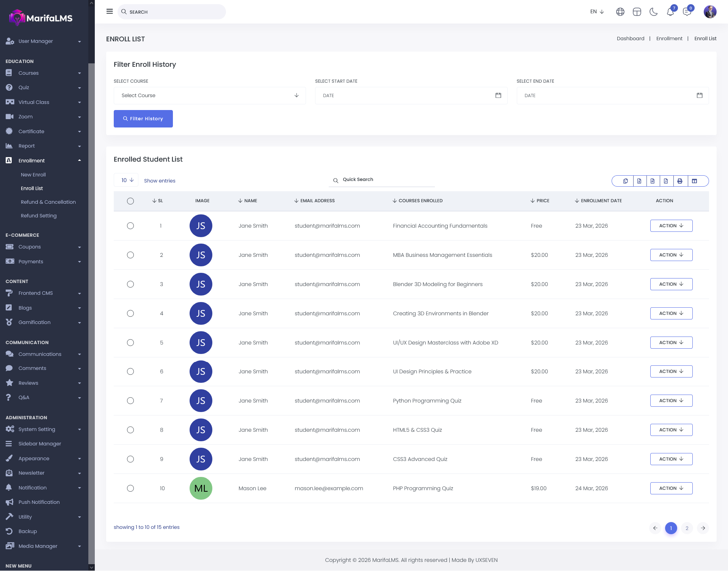Open Refund & Cancellation in sidebar
Image resolution: width=728 pixels, height=571 pixels.
tap(48, 202)
